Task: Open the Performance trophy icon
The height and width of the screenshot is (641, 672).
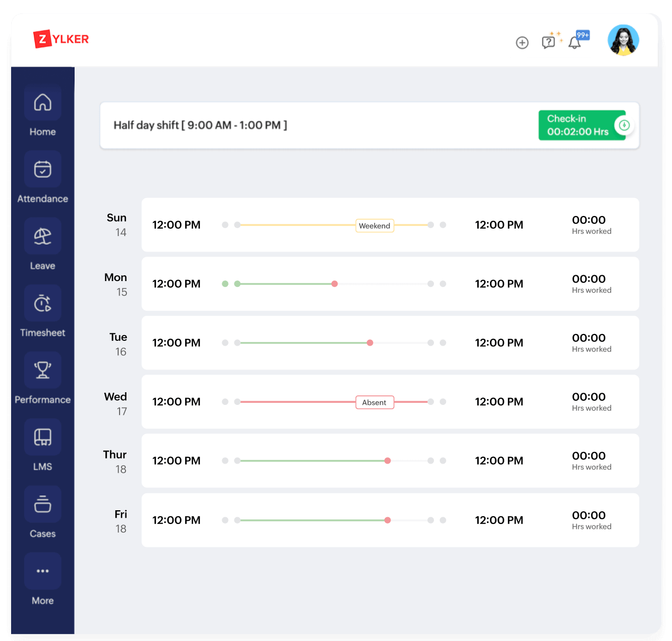Action: click(x=42, y=370)
